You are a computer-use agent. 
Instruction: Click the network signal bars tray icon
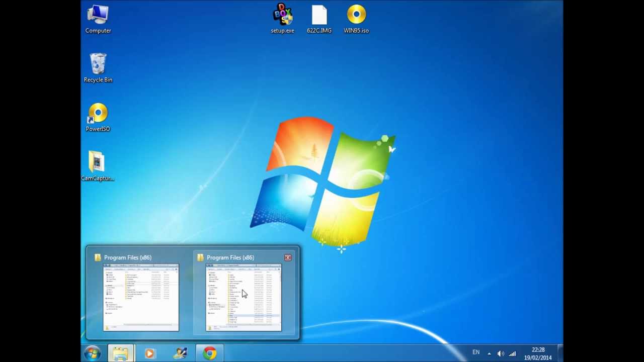pyautogui.click(x=512, y=353)
